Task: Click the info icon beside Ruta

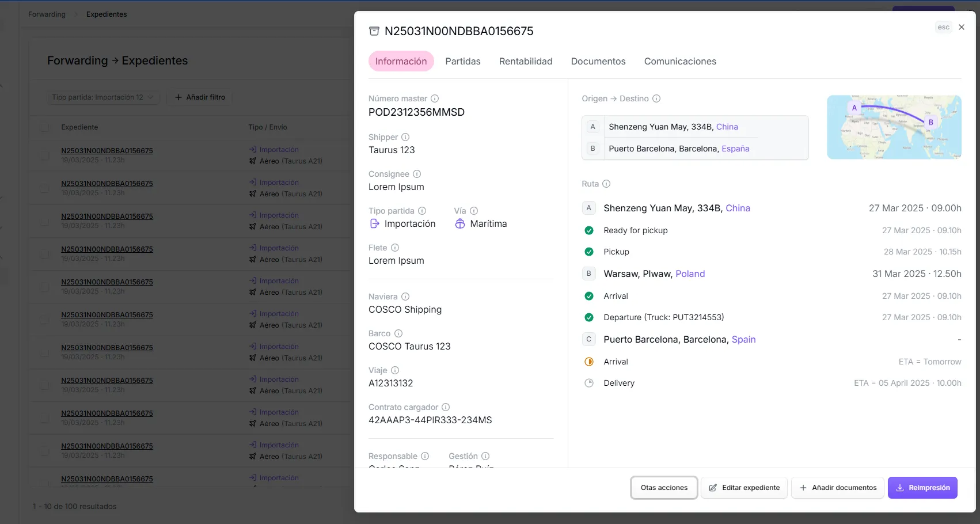Action: pyautogui.click(x=606, y=184)
